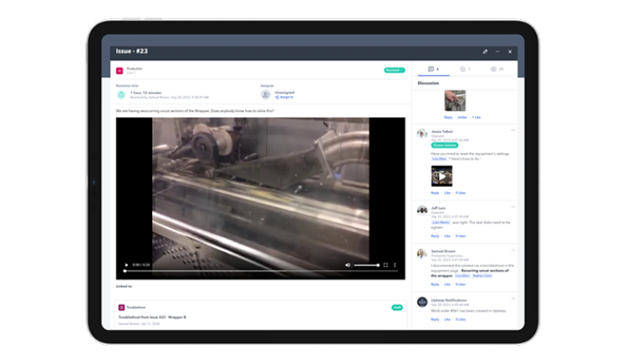Click the Chosen Solution badge
The width and height of the screenshot is (627, 364).
444,145
